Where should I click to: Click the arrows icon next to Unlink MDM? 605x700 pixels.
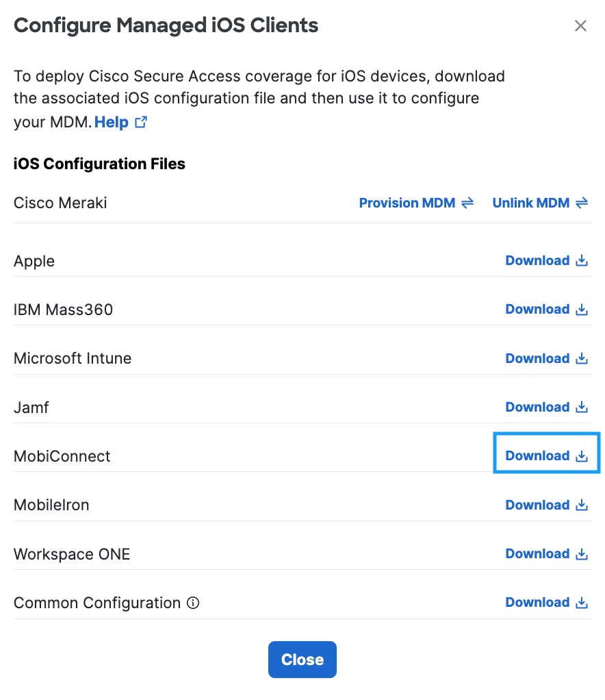tap(581, 203)
